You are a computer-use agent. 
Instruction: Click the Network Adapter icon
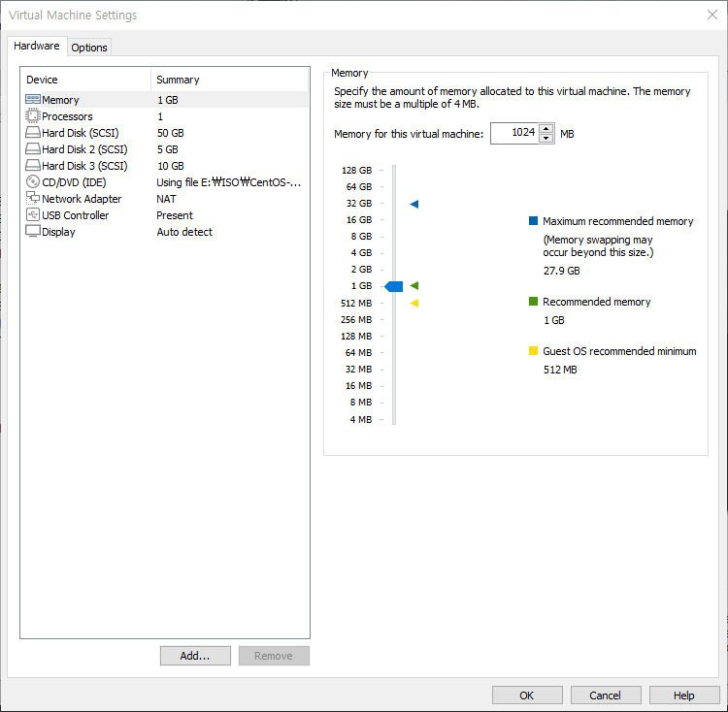coord(32,198)
